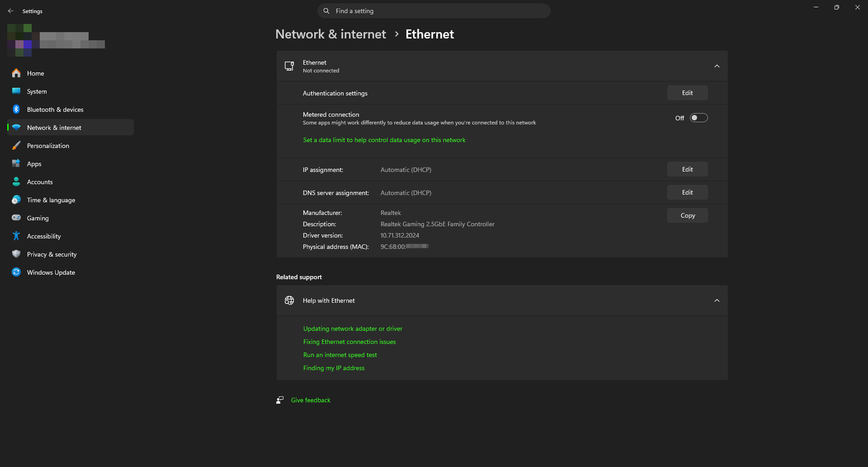The width and height of the screenshot is (868, 467).
Task: Click the back arrow icon in Settings
Action: pos(11,11)
